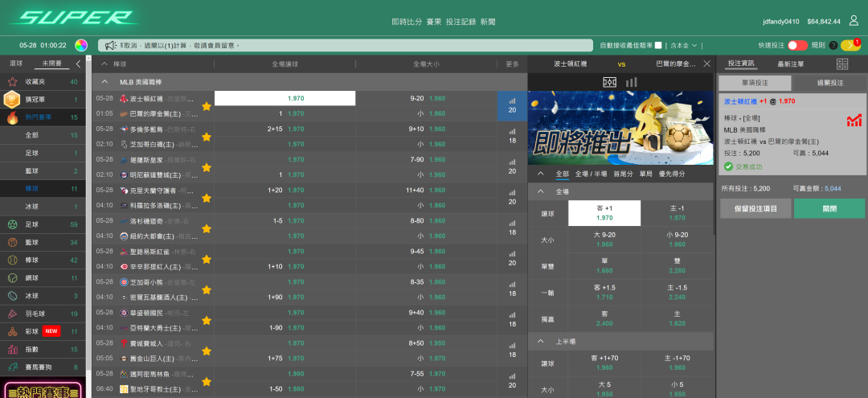The image size is (868, 398).
Task: Collapse the 棒球 header section
Action: pos(104,64)
